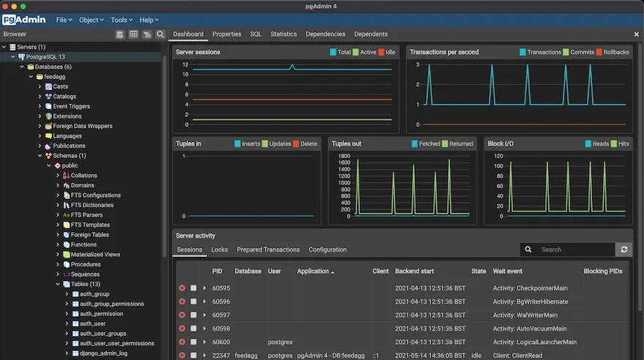This screenshot has height=360, width=644.
Task: Cancel active query for PID 60598
Action: pyautogui.click(x=193, y=329)
